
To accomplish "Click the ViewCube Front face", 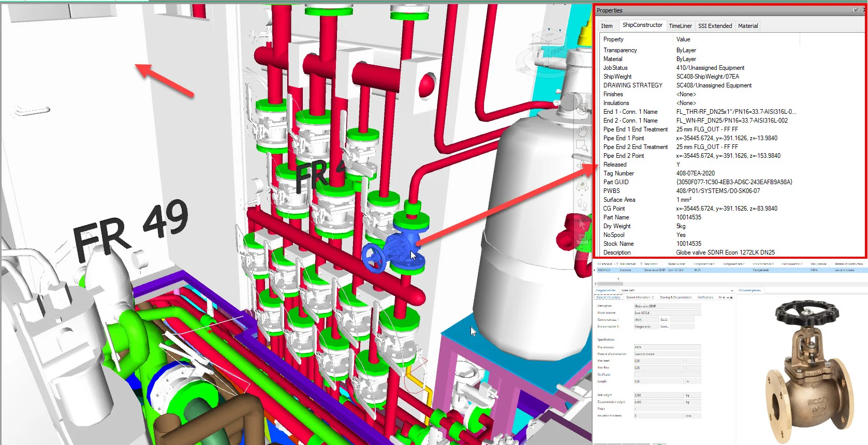I will tap(557, 51).
